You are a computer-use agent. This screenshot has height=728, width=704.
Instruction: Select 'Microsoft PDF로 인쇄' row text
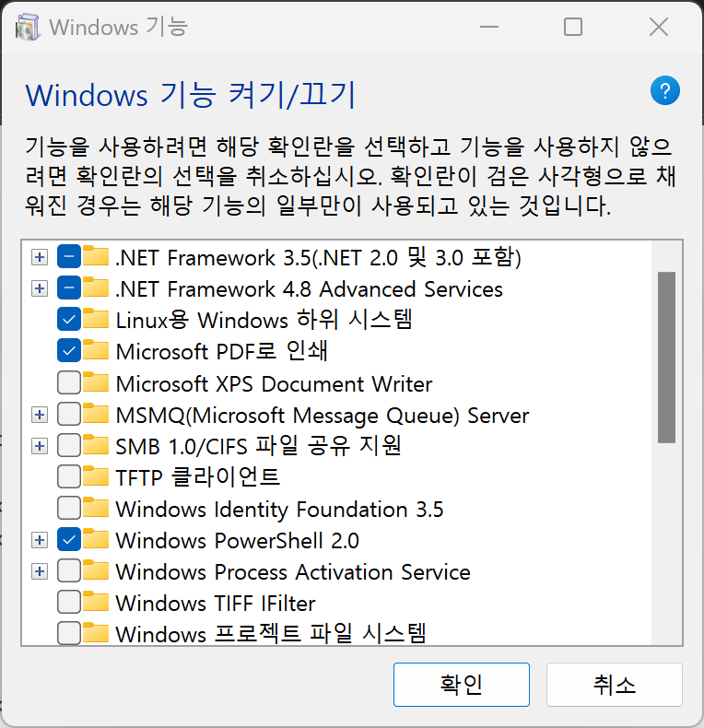[x=221, y=351]
